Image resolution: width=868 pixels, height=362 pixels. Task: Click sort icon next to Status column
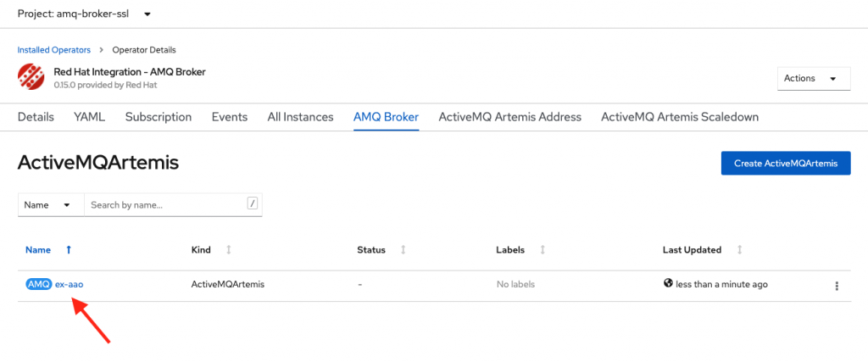(403, 250)
